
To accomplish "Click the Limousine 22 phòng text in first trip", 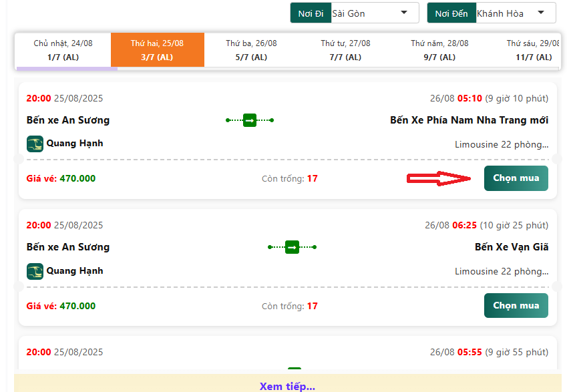I will click(x=501, y=144).
